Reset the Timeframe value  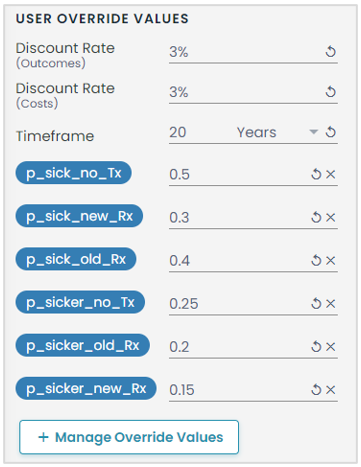[330, 132]
